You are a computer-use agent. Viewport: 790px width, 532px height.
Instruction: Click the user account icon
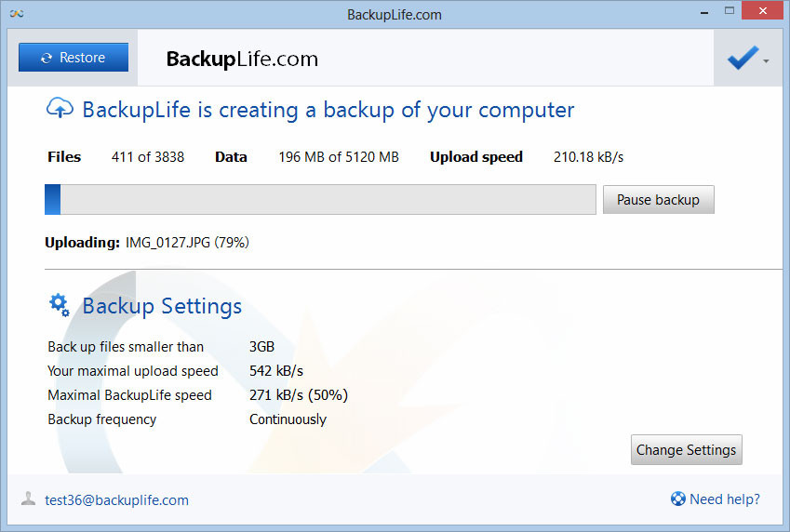click(29, 499)
